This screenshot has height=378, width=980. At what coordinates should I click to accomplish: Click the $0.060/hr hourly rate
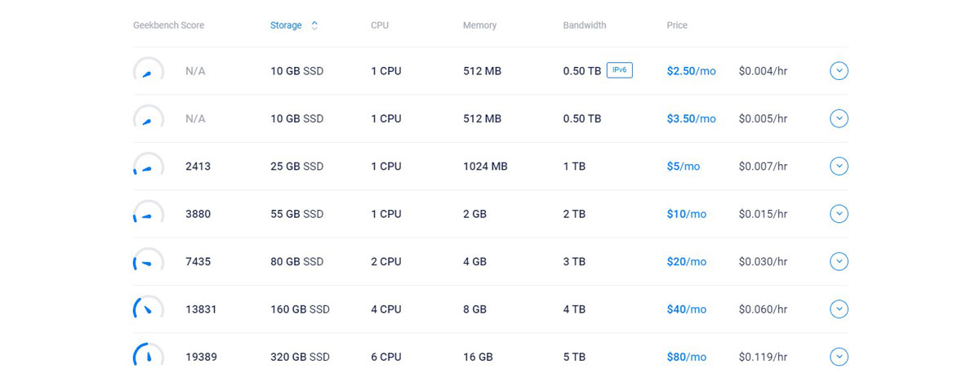pos(763,309)
